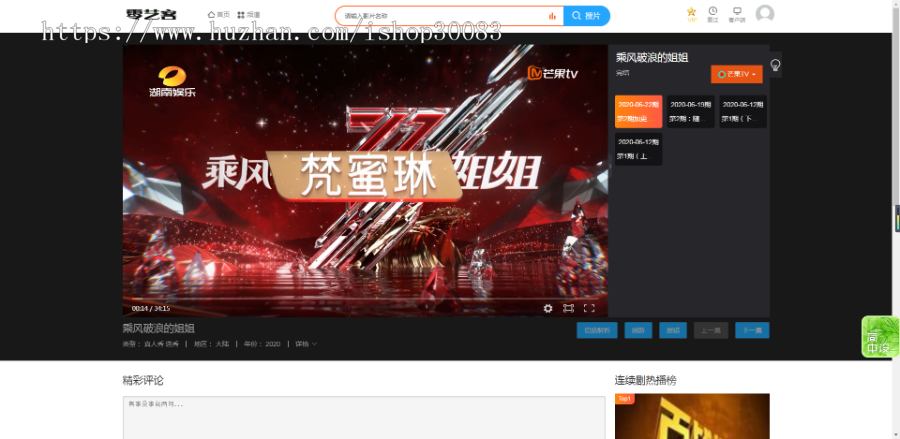This screenshot has height=439, width=900.
Task: Open the user avatar profile
Action: [765, 14]
